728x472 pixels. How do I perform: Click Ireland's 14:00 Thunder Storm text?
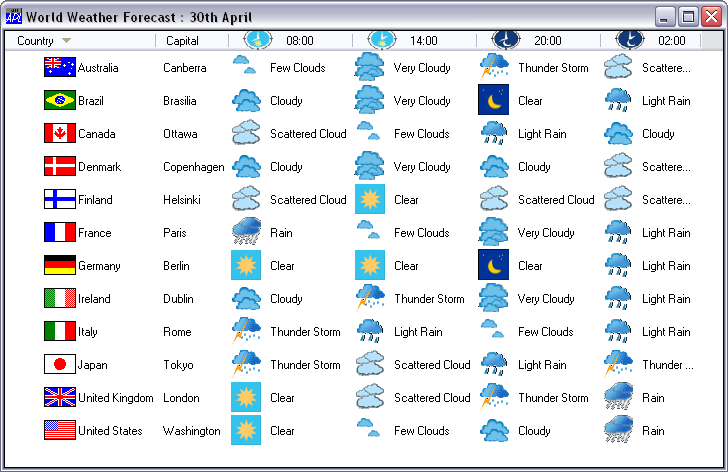(x=429, y=299)
